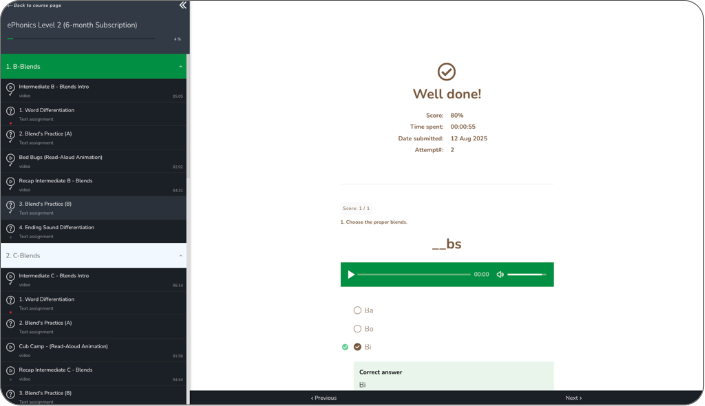Collapse the course sidebar with double-chevron icon
Image resolution: width=705 pixels, height=406 pixels.
(182, 5)
